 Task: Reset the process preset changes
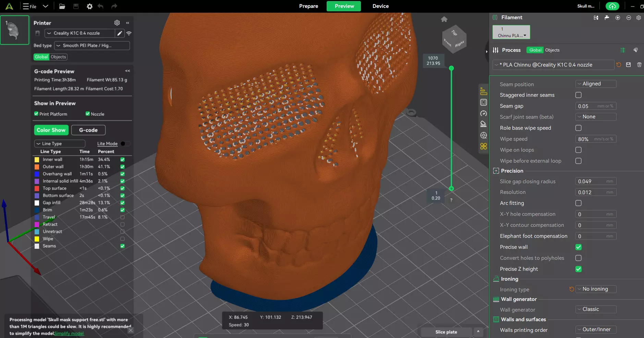click(x=619, y=65)
